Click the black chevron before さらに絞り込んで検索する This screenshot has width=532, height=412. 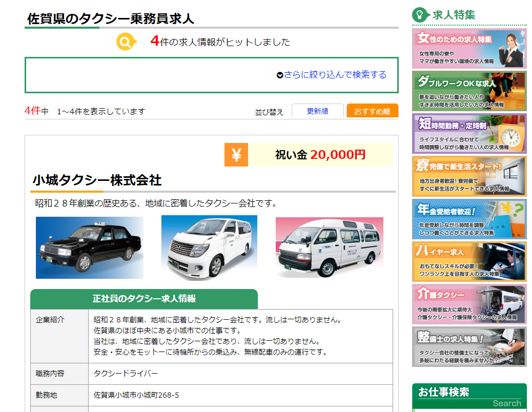point(280,75)
